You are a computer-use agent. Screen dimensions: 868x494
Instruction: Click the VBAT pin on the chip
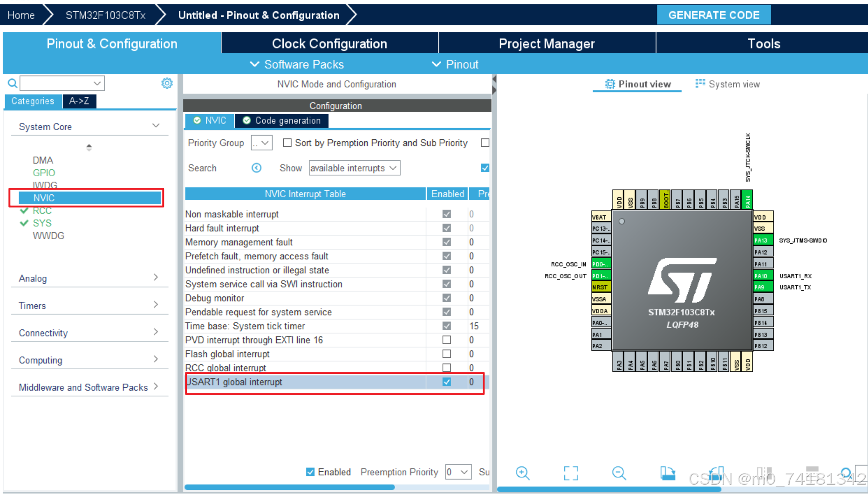601,217
